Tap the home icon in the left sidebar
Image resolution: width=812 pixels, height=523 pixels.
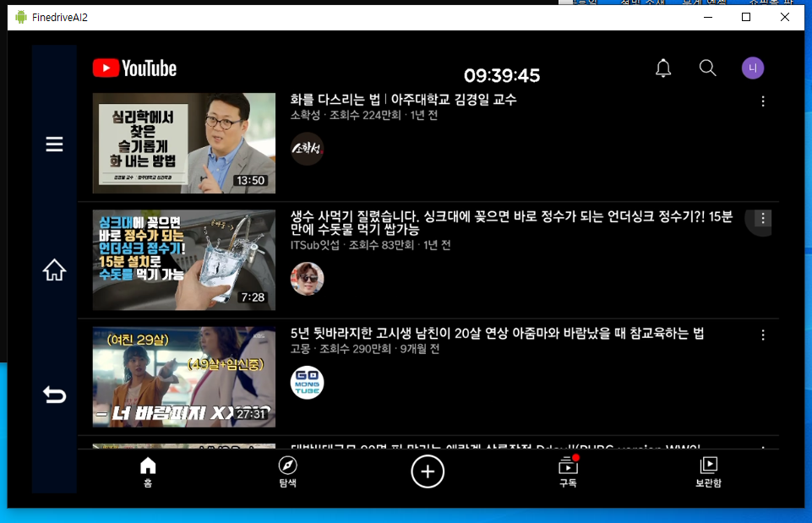pos(54,270)
